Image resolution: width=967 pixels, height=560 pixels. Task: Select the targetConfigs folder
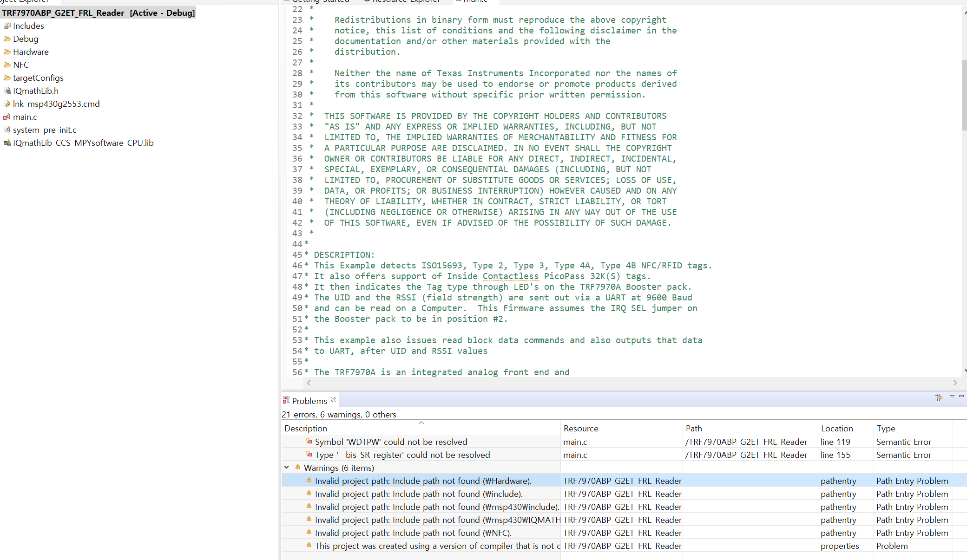point(38,78)
